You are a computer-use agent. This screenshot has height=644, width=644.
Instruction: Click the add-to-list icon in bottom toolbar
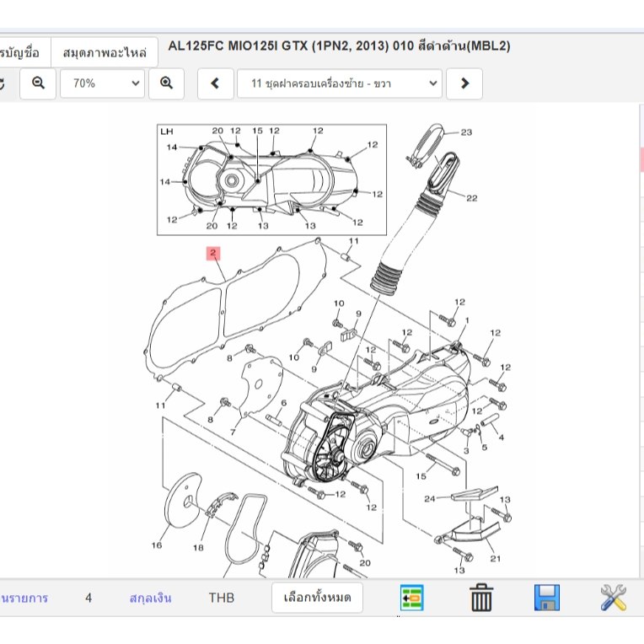(x=412, y=598)
